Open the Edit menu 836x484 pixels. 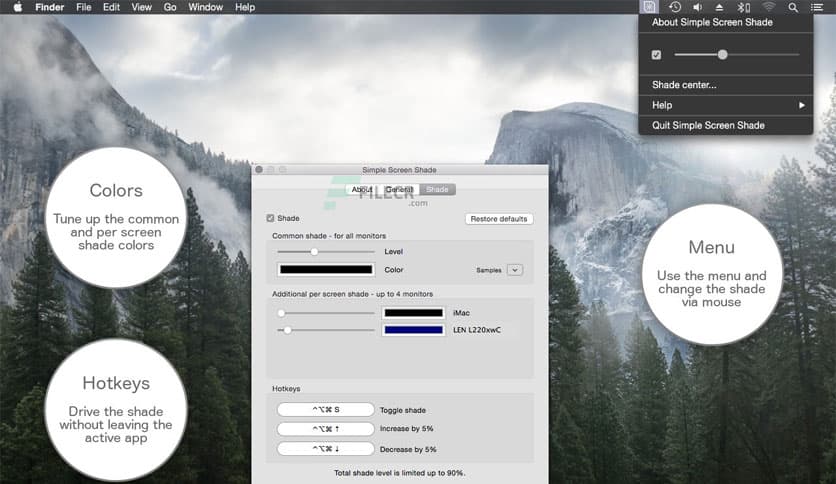click(x=111, y=7)
